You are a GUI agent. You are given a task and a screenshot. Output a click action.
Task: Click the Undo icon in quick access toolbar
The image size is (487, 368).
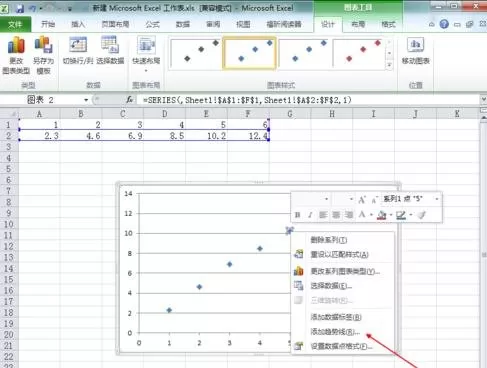[32, 8]
